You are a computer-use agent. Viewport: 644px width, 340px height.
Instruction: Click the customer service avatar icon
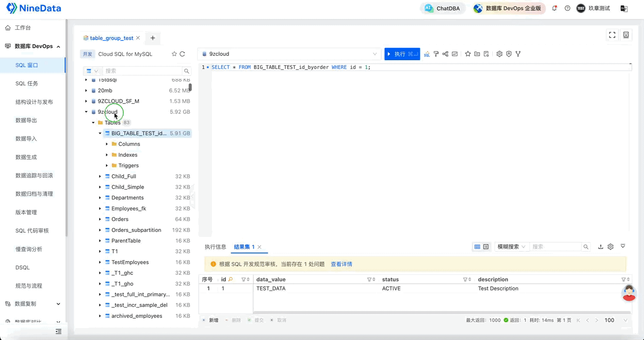tap(629, 293)
